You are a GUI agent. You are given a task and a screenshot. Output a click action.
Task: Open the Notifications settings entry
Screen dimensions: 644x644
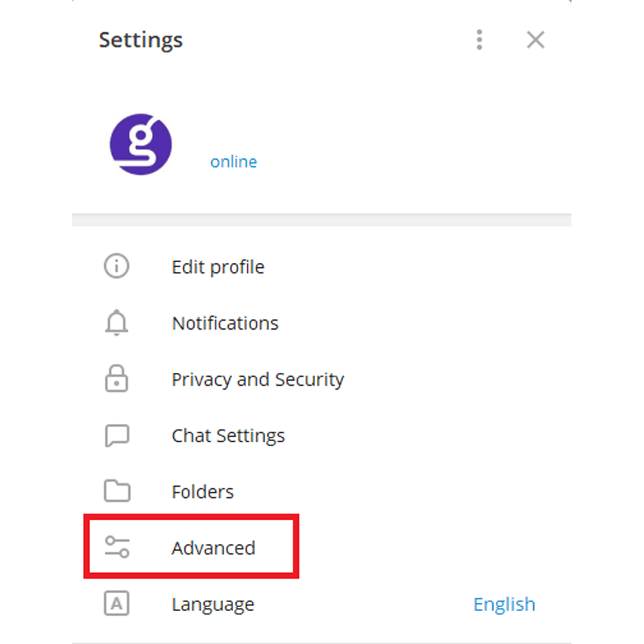(x=225, y=323)
